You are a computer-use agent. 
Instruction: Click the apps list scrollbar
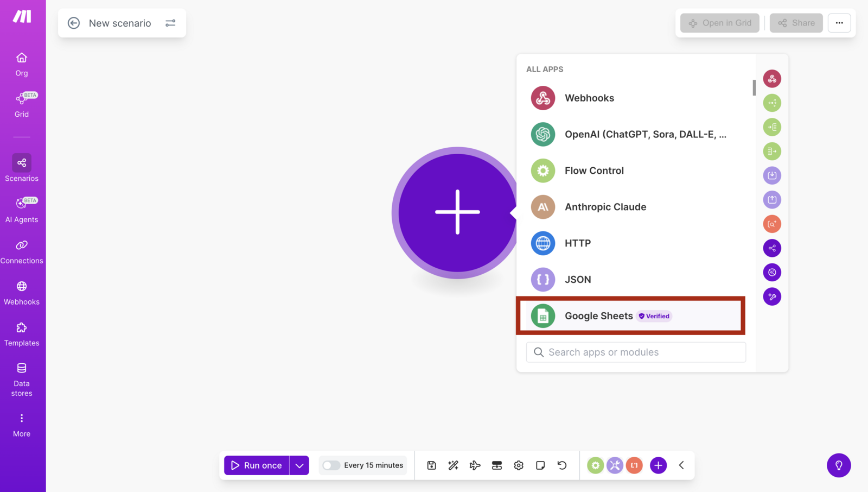754,87
